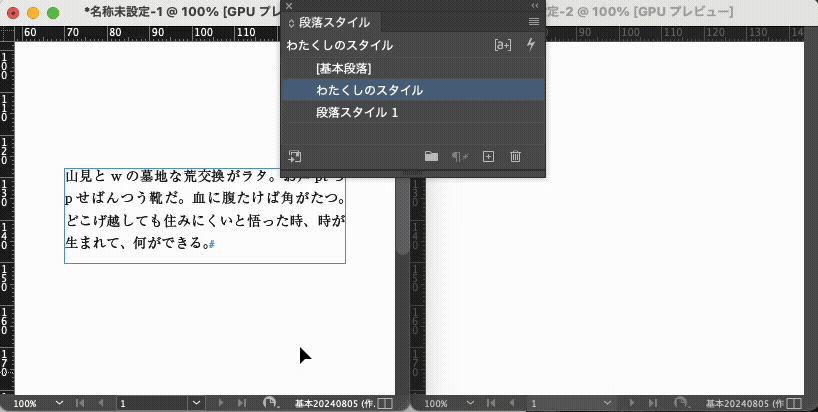Collapse the floating panel with double arrows

(534, 5)
